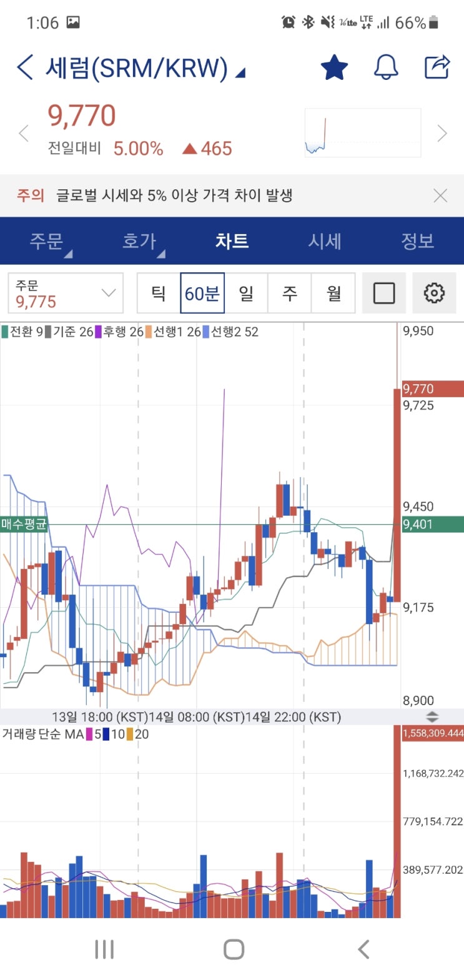Click the volume MA 10 legend

pyautogui.click(x=114, y=734)
